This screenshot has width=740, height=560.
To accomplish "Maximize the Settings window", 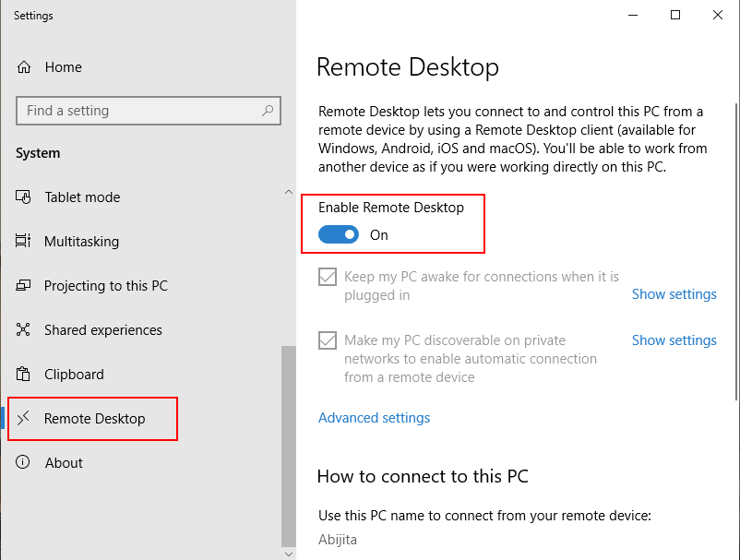I will tap(675, 15).
